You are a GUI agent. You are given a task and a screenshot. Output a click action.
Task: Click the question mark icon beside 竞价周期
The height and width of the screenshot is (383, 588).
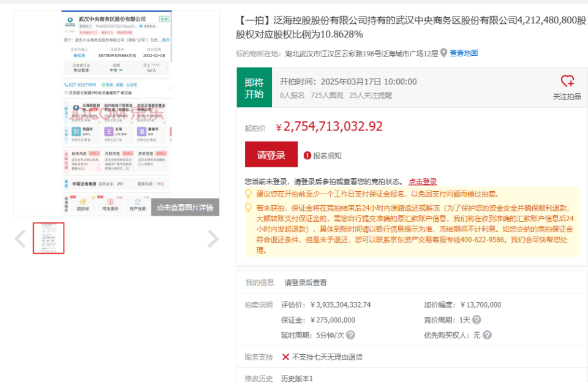click(477, 320)
